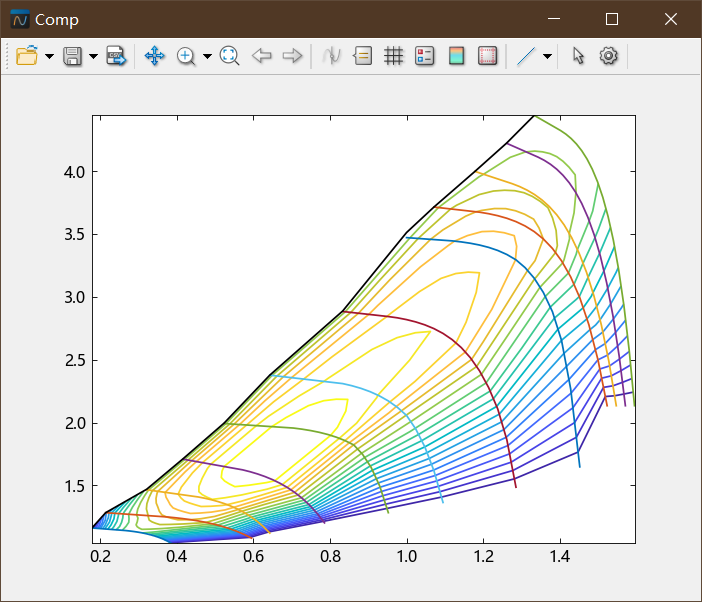This screenshot has height=602, width=702.
Task: Expand the open file dropdown arrow
Action: click(50, 56)
